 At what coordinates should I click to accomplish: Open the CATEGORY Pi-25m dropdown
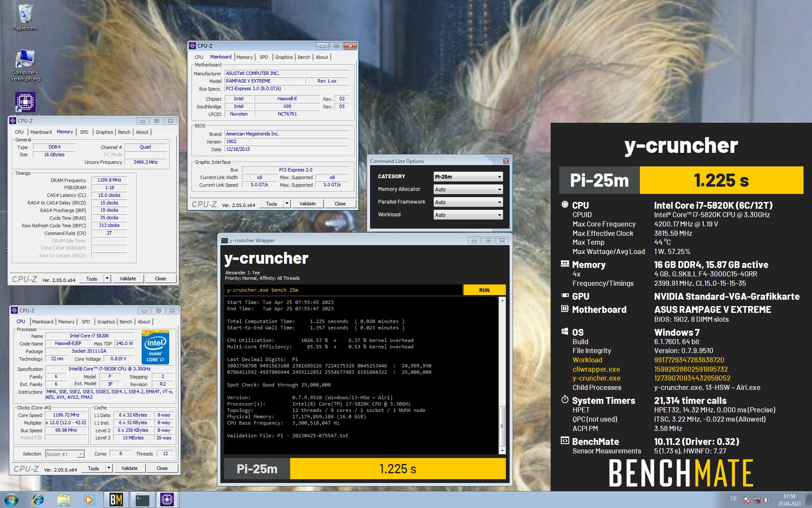(468, 177)
